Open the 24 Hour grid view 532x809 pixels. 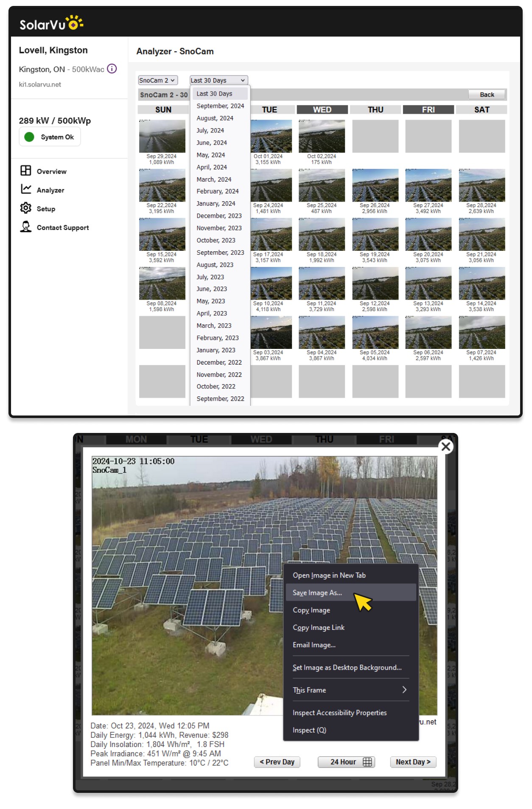tap(346, 762)
